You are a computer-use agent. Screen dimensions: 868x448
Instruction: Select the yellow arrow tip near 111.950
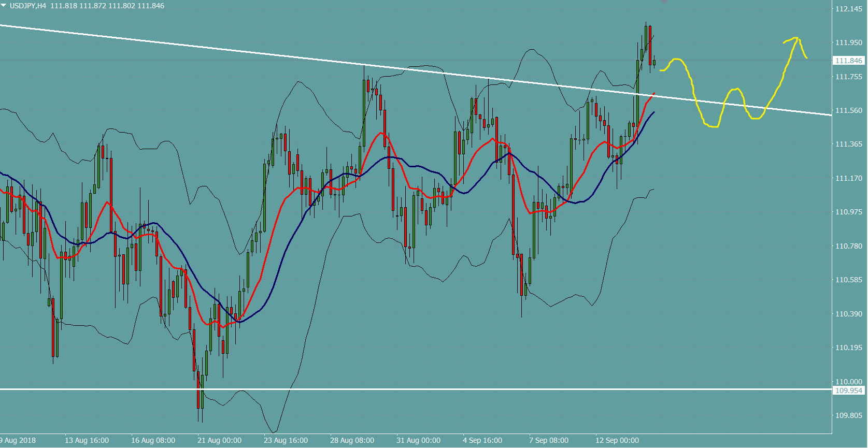click(795, 39)
